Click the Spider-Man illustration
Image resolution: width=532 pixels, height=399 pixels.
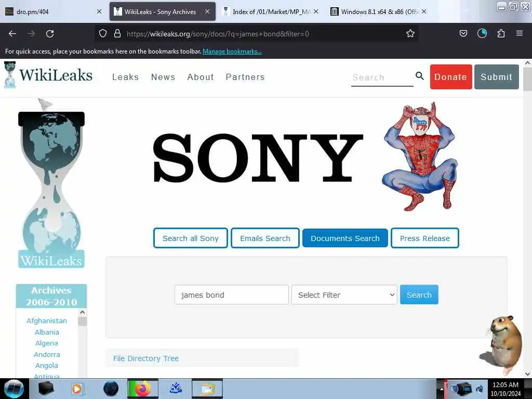pos(420,157)
